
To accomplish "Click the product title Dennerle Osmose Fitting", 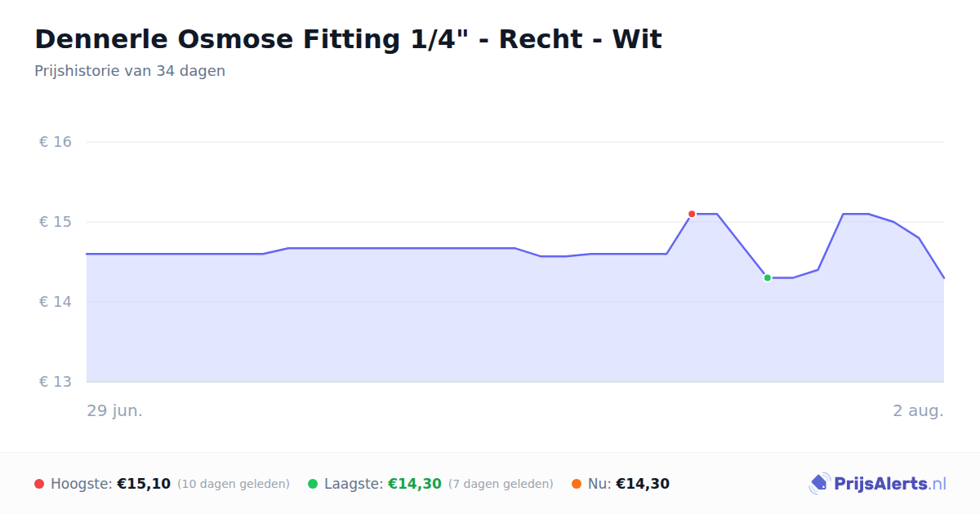I will click(348, 39).
